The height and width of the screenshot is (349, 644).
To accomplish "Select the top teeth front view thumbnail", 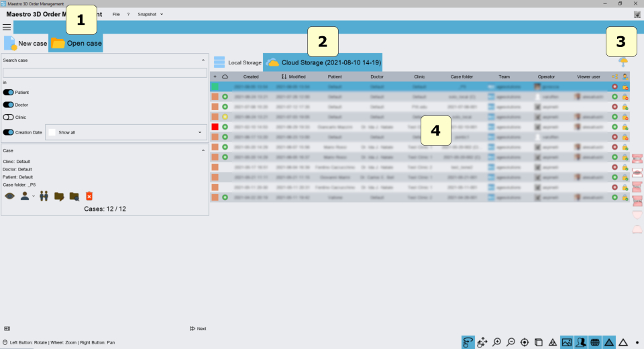I will (637, 158).
